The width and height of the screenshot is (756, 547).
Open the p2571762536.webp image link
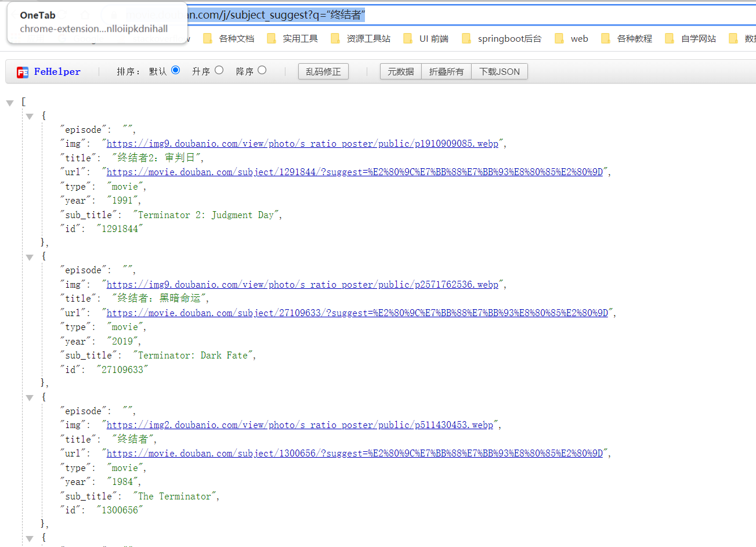302,285
